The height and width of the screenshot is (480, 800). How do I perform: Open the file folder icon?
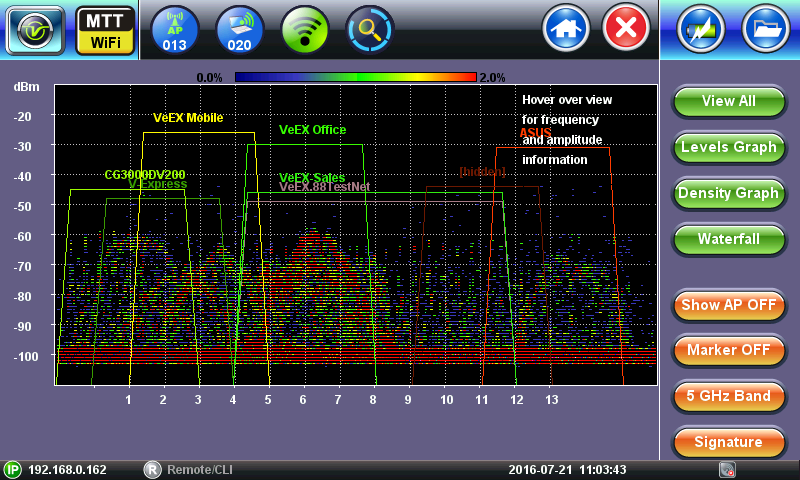[766, 29]
